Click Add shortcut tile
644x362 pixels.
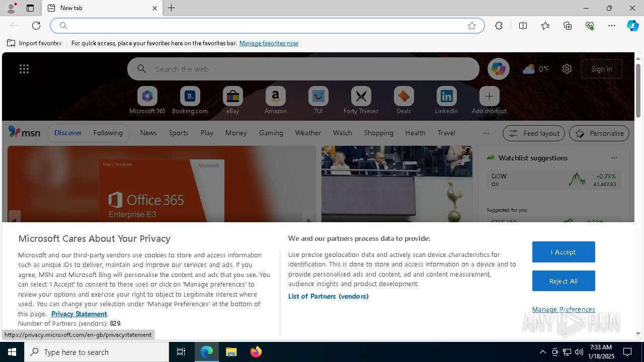pyautogui.click(x=489, y=100)
